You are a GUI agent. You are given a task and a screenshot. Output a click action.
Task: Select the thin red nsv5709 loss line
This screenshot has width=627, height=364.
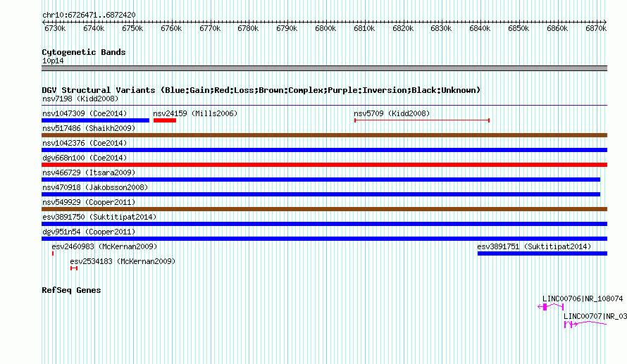pyautogui.click(x=422, y=120)
